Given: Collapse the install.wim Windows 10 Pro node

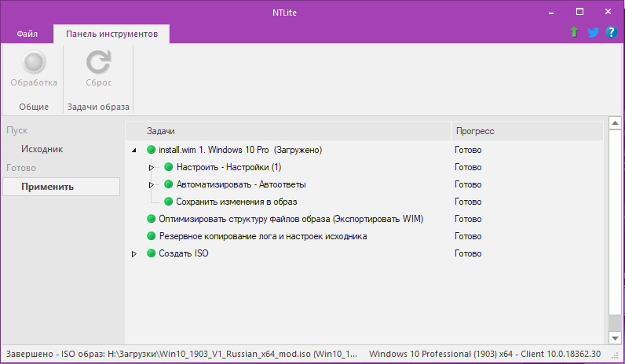Looking at the screenshot, I should point(134,150).
